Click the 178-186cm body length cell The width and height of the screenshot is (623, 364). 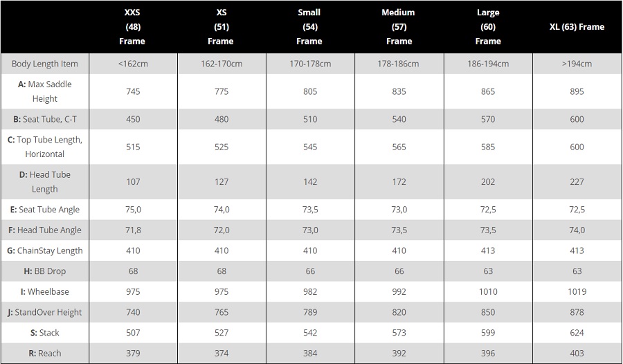coord(399,64)
